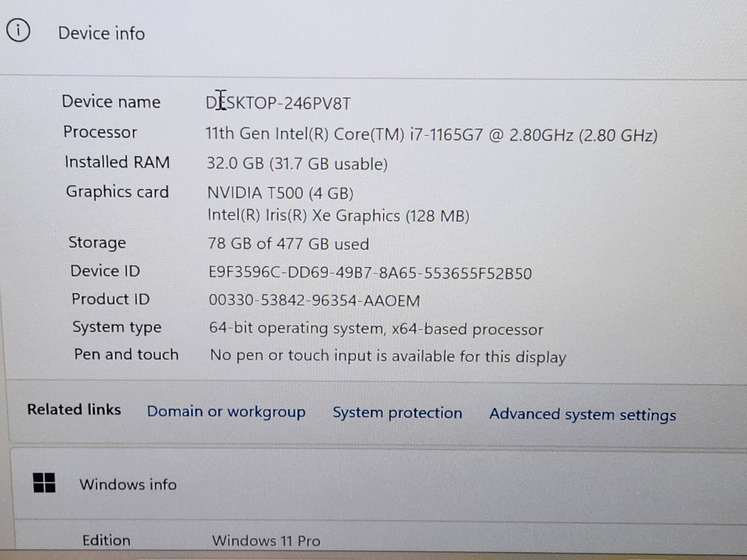Select the device name DESKTOP-246PV8T
Screen dimensions: 747x560
278,103
